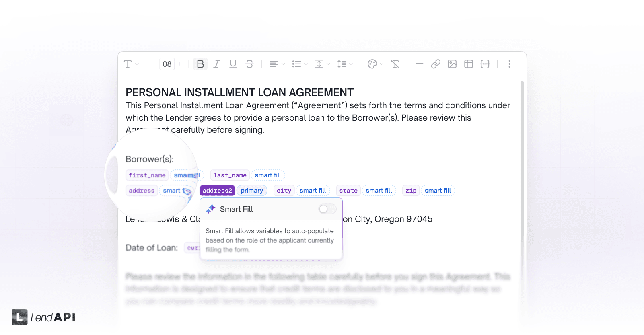The width and height of the screenshot is (644, 335).
Task: Open the line height dropdown
Action: coord(345,64)
